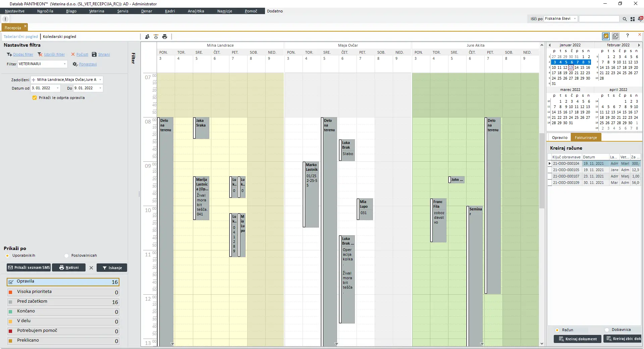Click the Visoka prioriteta orange swatch
The height and width of the screenshot is (349, 644).
click(x=10, y=292)
